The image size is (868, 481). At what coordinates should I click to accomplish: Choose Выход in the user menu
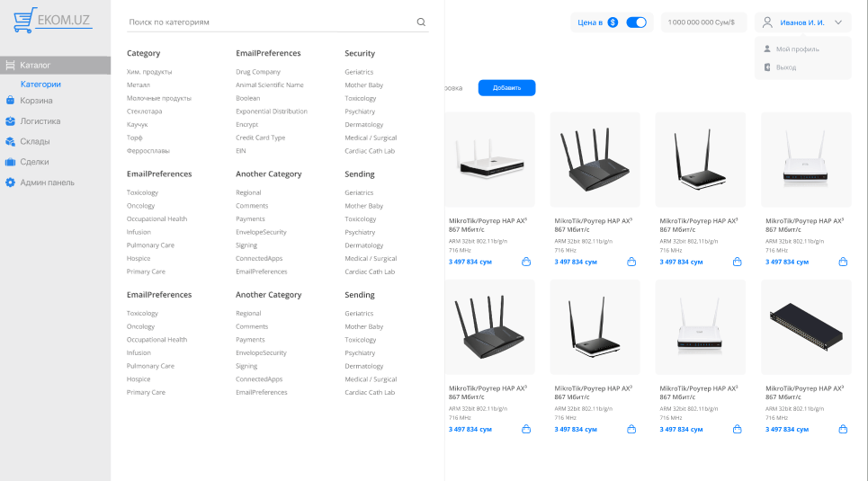coord(785,67)
